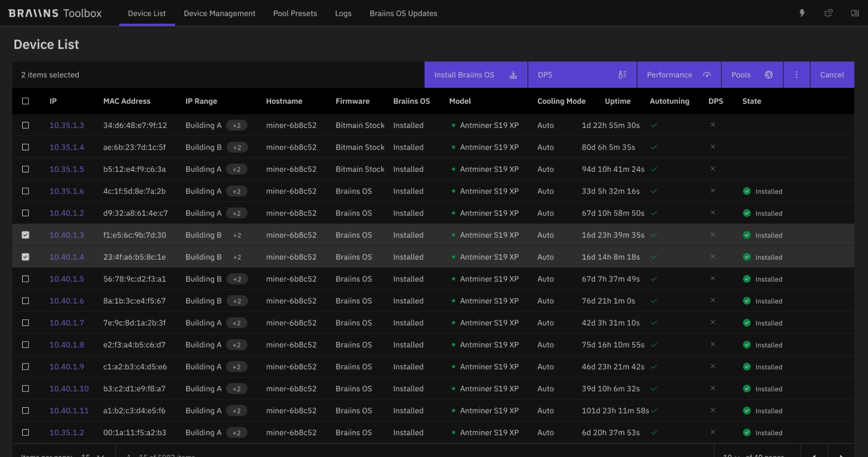Click the Pools globe icon
868x457 pixels.
(x=769, y=75)
